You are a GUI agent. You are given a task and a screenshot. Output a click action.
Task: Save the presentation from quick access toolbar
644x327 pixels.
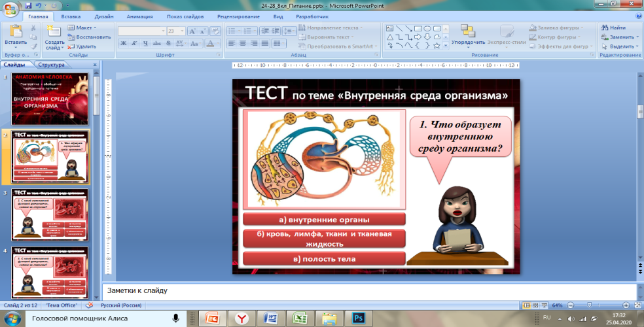click(x=27, y=5)
